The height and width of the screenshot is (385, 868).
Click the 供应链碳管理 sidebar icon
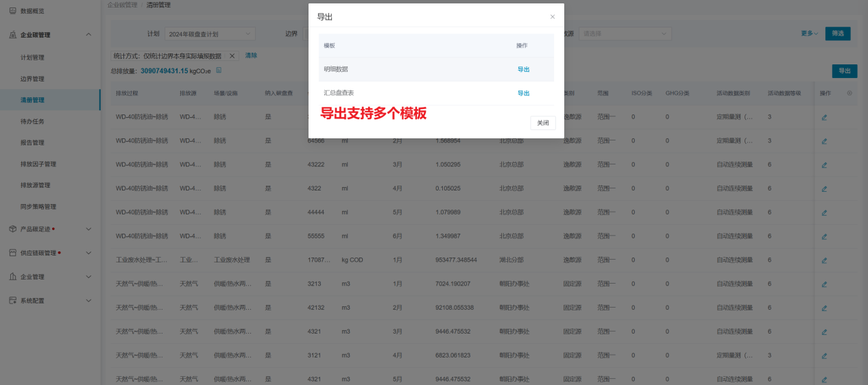(x=12, y=253)
